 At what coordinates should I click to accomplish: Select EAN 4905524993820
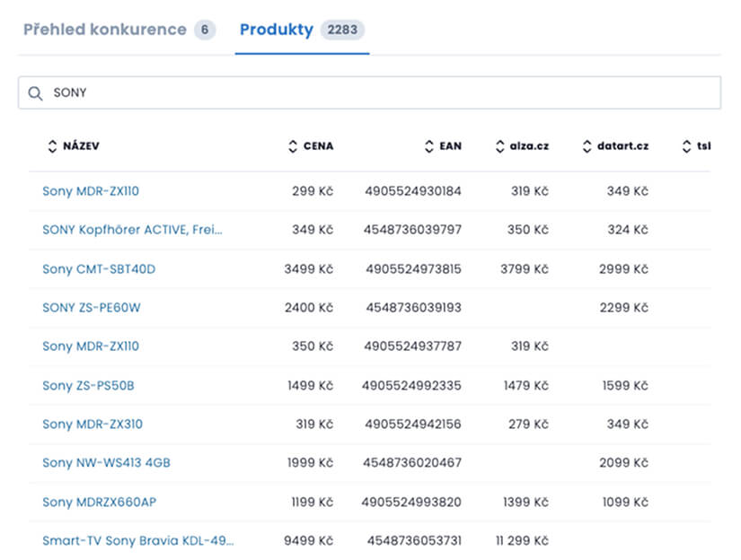pos(411,502)
